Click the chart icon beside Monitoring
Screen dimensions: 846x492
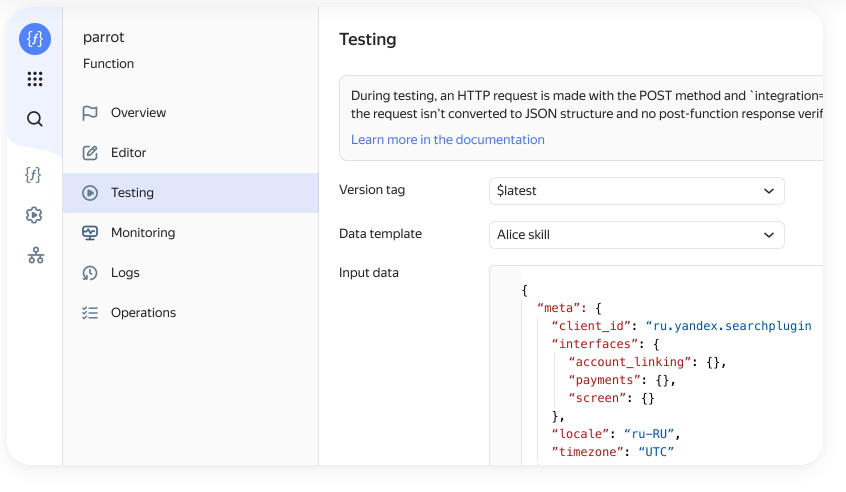pos(90,233)
